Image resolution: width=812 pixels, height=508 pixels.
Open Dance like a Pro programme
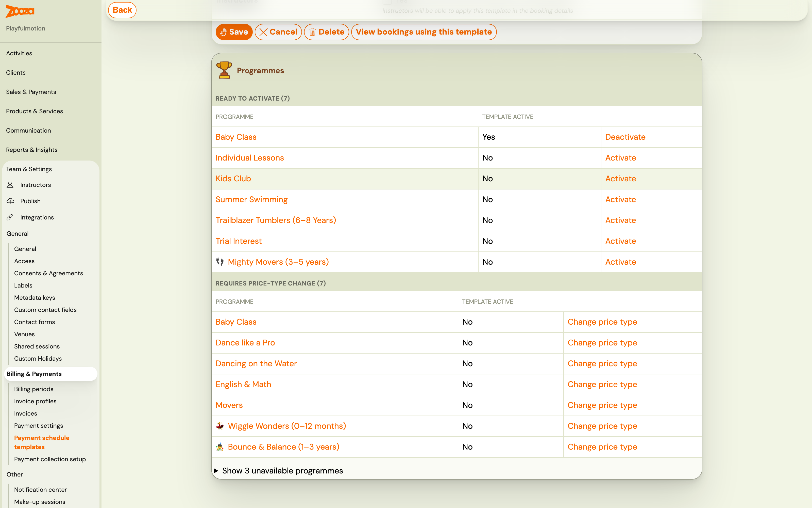(245, 343)
